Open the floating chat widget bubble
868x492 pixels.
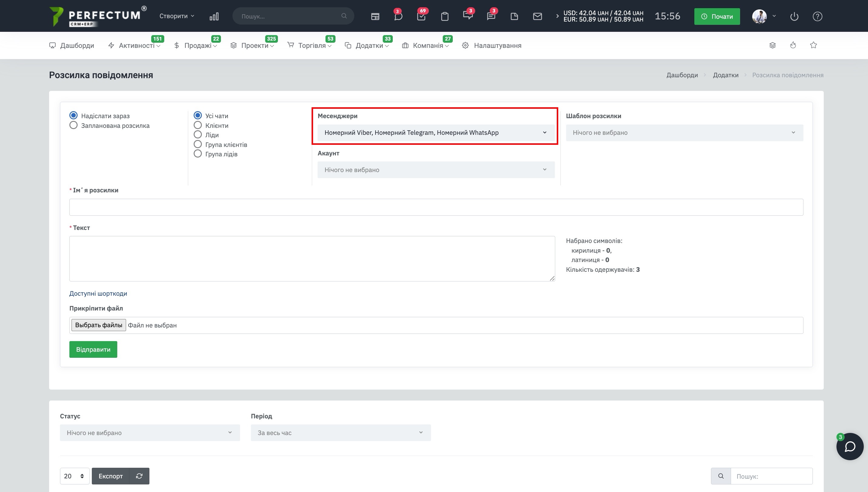click(850, 446)
